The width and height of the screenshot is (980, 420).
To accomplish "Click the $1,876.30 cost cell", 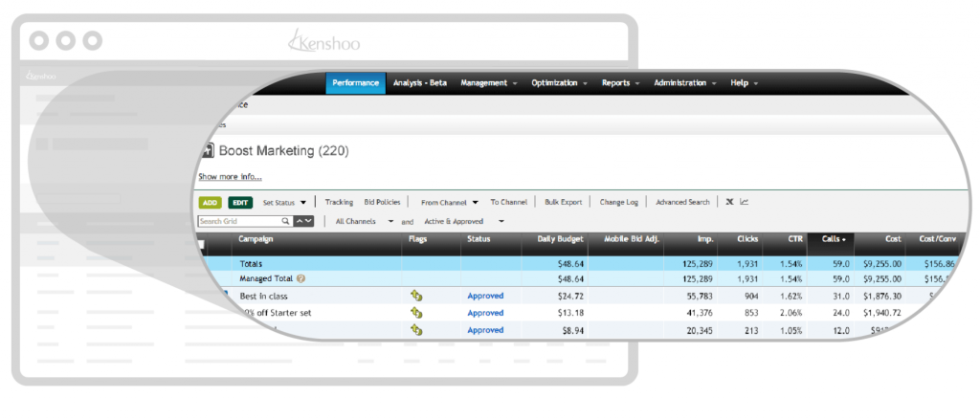I will point(881,296).
